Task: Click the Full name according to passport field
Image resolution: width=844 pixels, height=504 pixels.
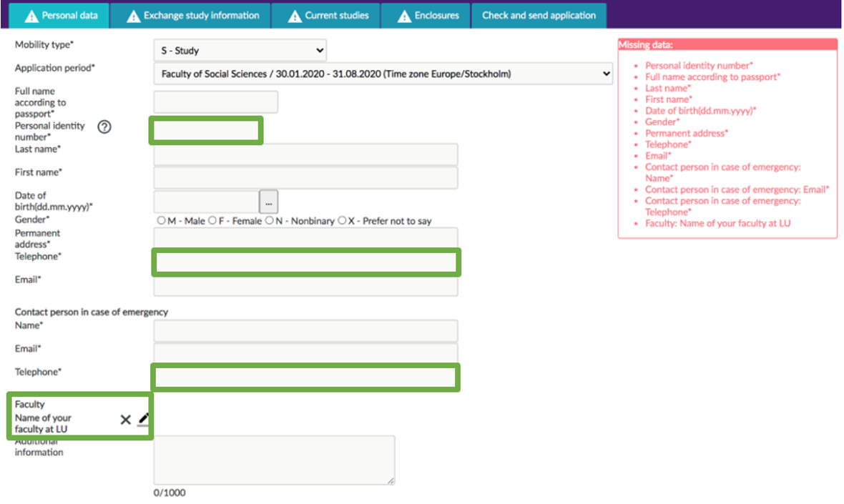Action: (x=215, y=102)
